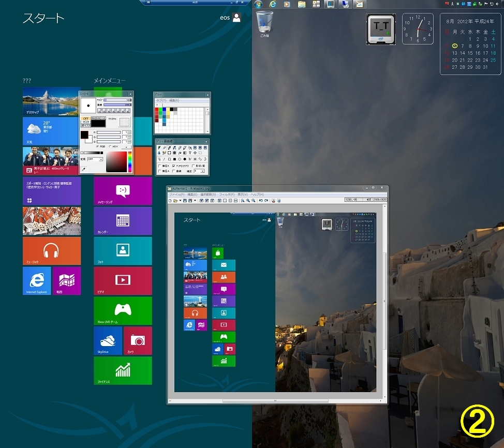The width and height of the screenshot is (504, 448).
Task: Open the ファイル(F) menu in AzPainter
Action: pyautogui.click(x=176, y=195)
